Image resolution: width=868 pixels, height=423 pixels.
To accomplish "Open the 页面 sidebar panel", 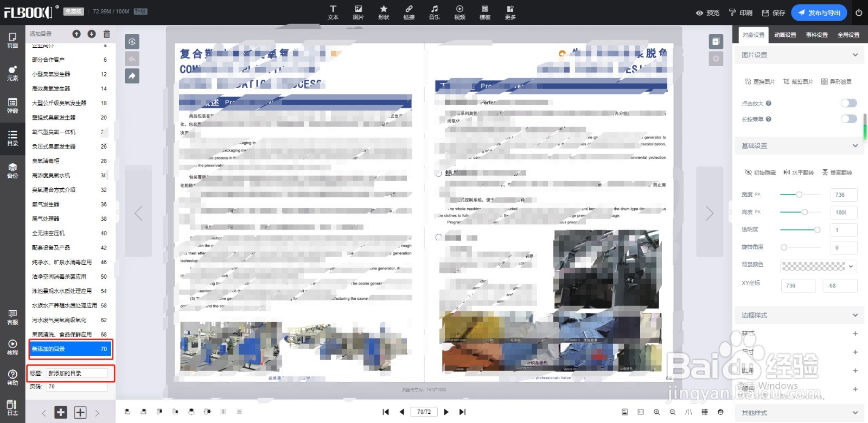I will tap(12, 40).
